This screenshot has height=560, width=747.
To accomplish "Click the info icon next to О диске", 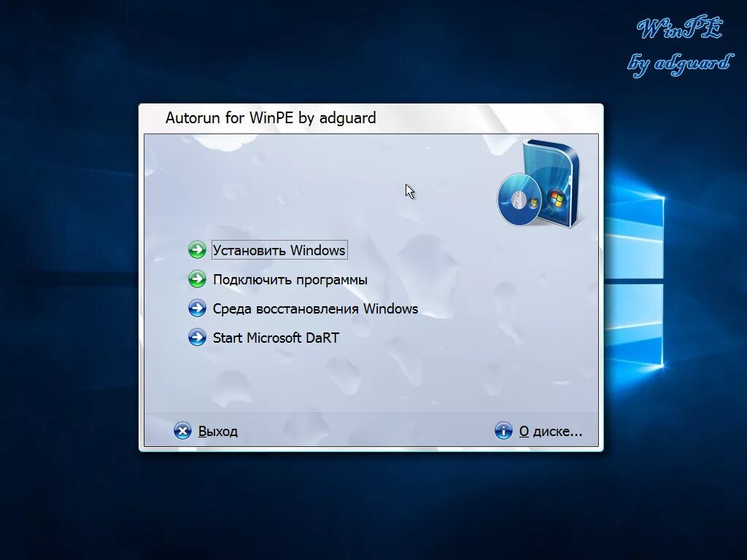I will (503, 431).
